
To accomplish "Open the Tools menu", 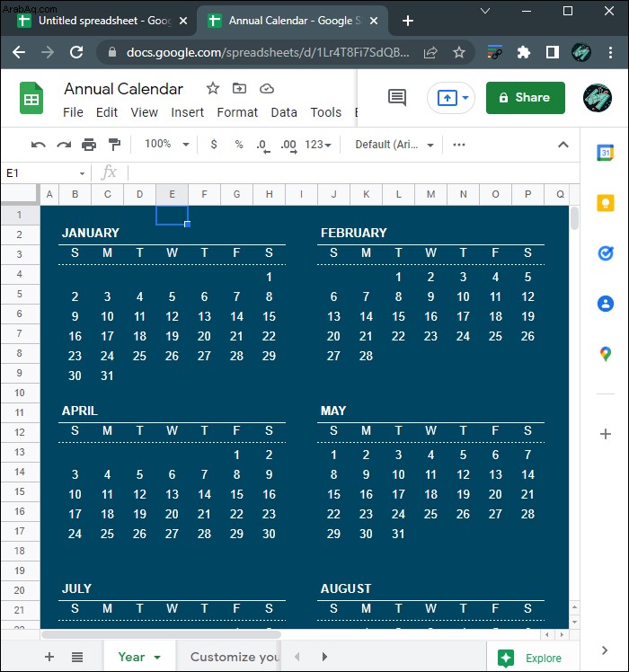I will coord(326,112).
